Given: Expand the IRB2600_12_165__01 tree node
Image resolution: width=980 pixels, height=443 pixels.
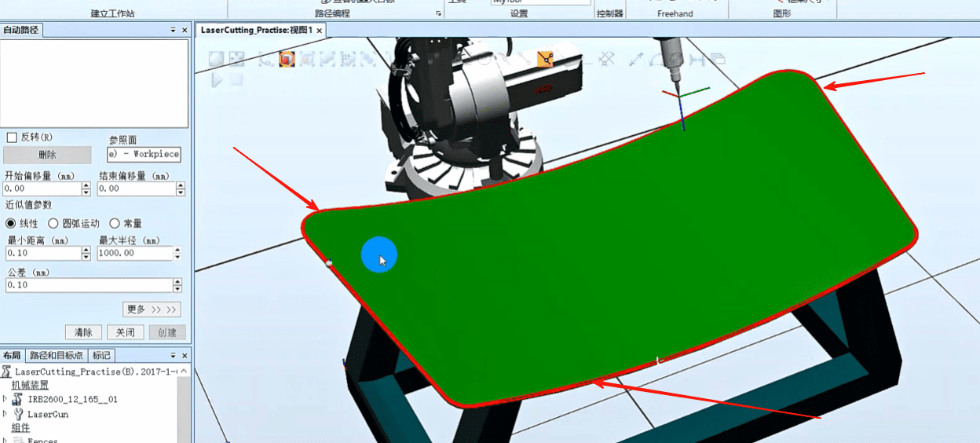Looking at the screenshot, I should (5, 399).
